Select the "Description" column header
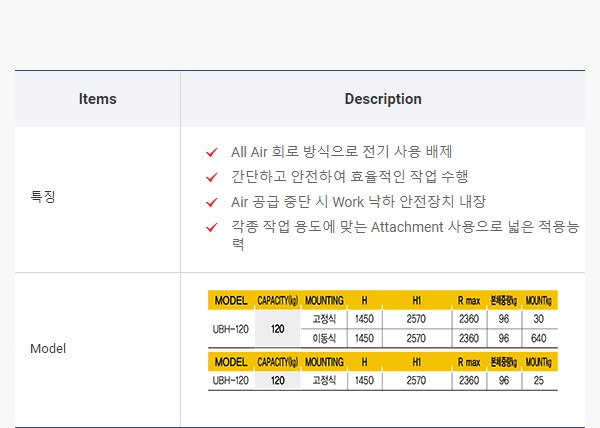 (383, 99)
